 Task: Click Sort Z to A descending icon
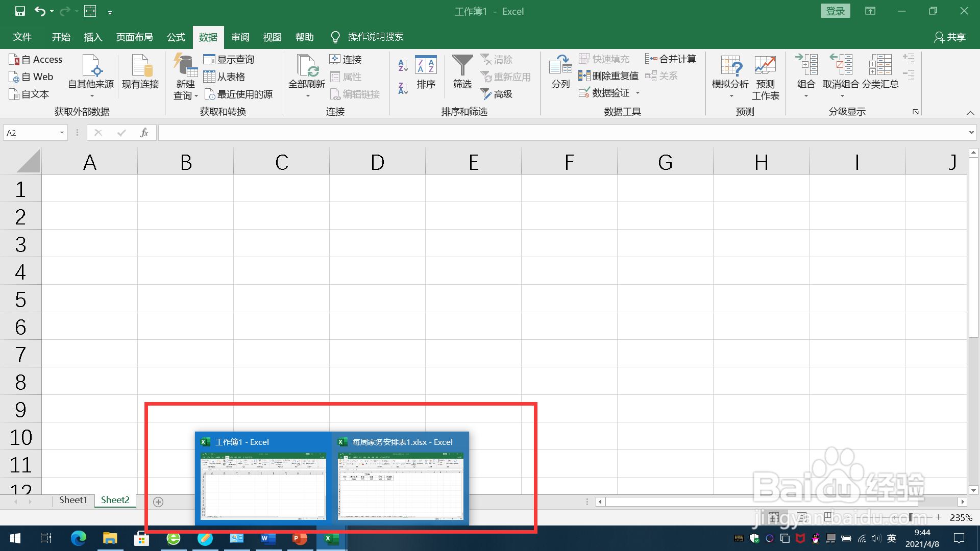[x=403, y=88]
